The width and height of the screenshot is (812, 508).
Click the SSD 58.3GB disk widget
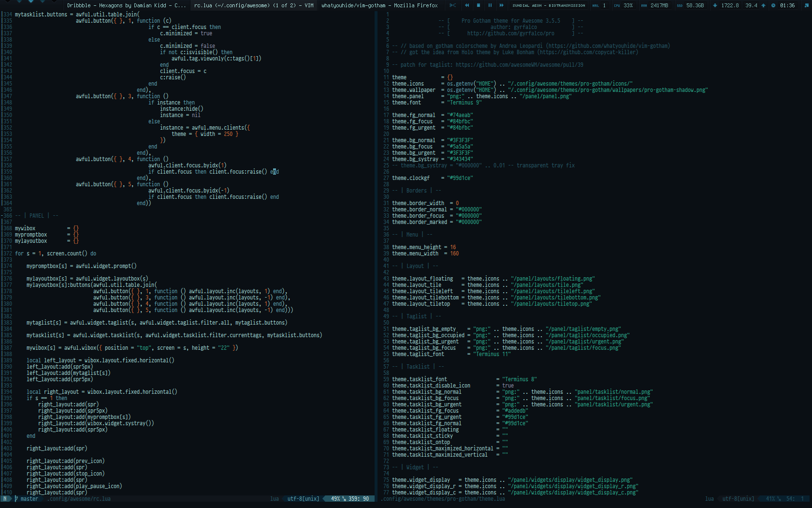[x=690, y=5]
